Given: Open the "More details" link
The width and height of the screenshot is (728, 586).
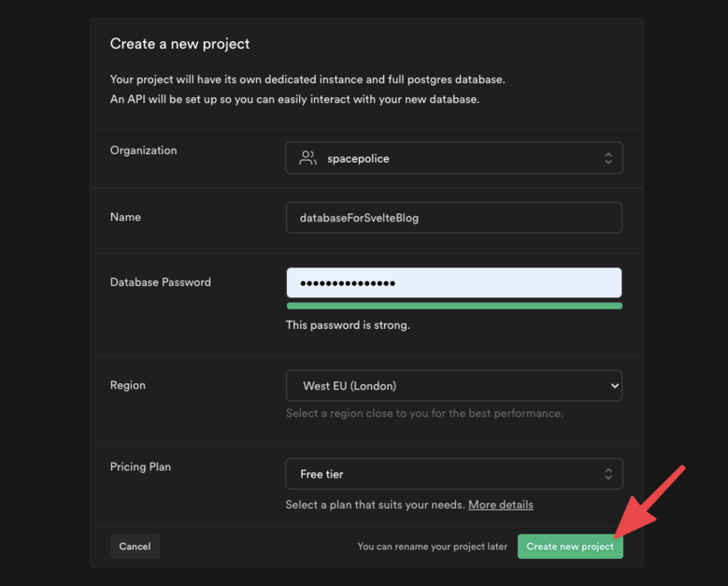Looking at the screenshot, I should click(500, 505).
